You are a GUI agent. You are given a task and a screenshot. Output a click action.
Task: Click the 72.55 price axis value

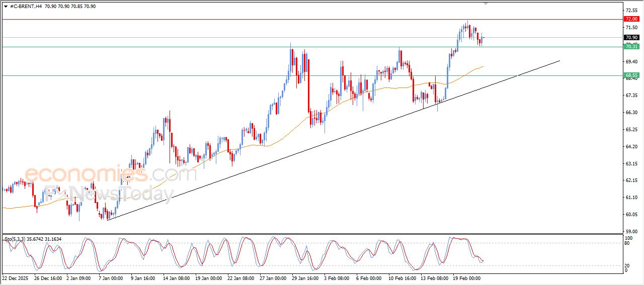pyautogui.click(x=631, y=10)
